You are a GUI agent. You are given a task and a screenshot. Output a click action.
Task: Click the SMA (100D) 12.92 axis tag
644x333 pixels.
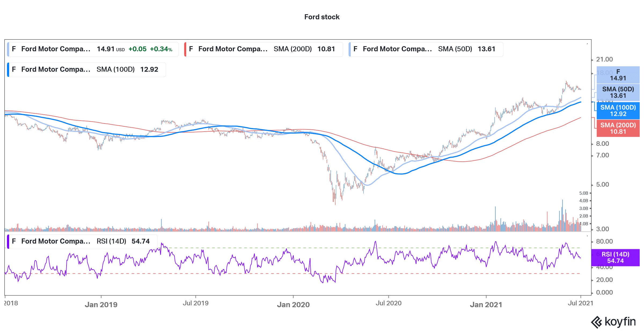coord(618,111)
